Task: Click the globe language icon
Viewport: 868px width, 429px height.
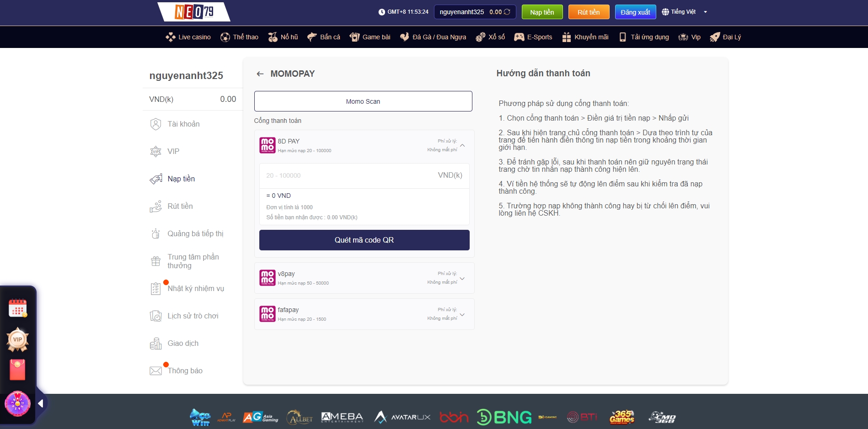Action: point(665,12)
